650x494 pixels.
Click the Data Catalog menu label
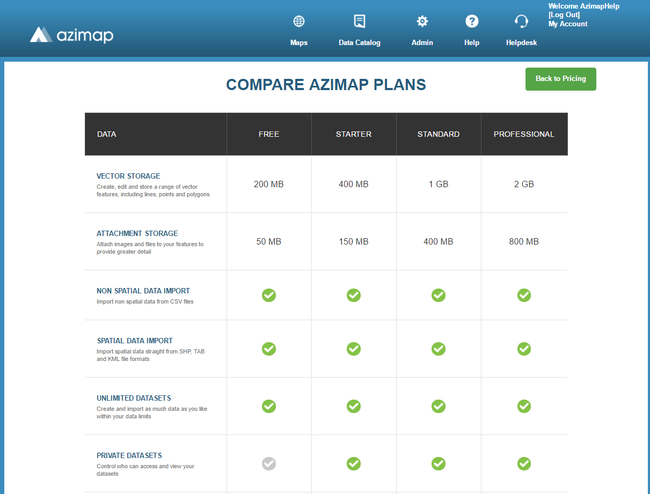pyautogui.click(x=359, y=43)
